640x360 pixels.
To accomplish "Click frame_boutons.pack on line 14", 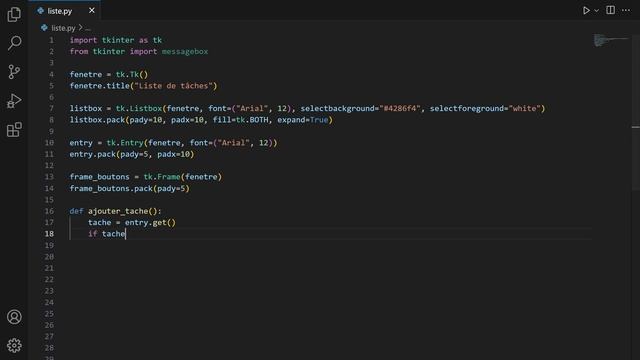I will tap(111, 189).
